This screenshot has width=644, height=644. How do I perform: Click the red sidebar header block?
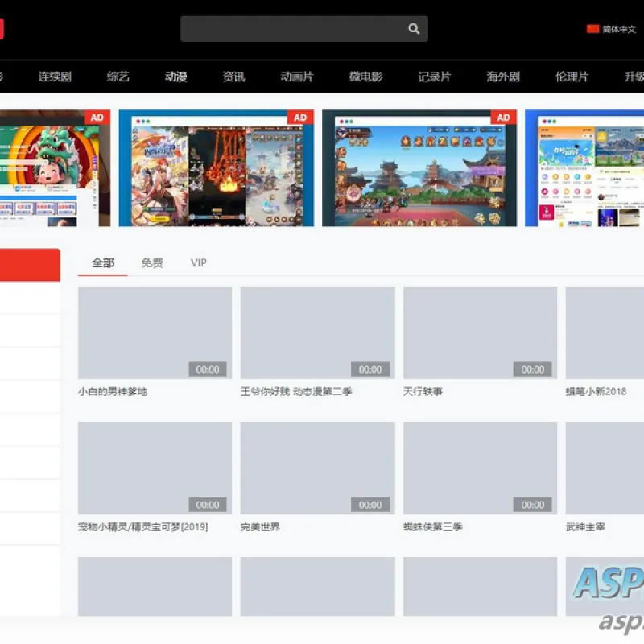click(x=30, y=265)
